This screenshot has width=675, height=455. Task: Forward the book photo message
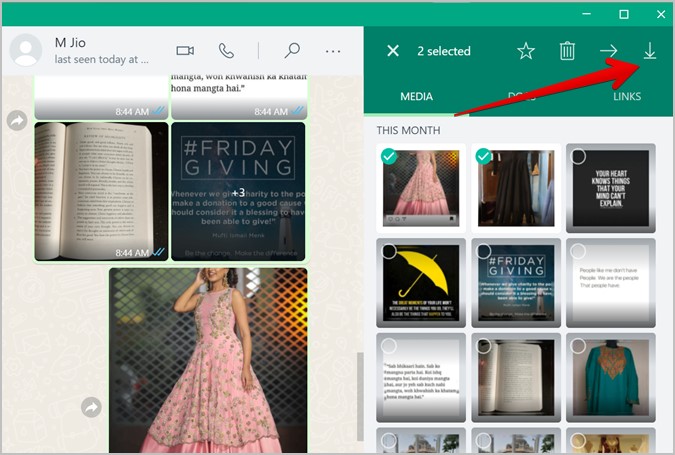[x=17, y=121]
